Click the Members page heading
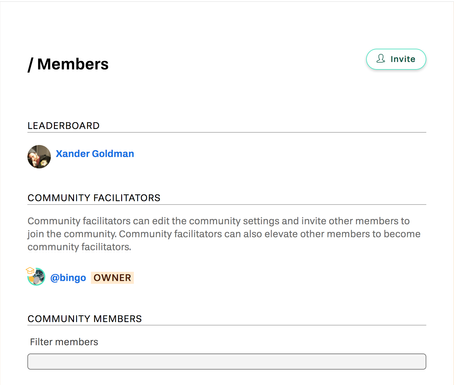Image resolution: width=454 pixels, height=385 pixels. click(68, 64)
